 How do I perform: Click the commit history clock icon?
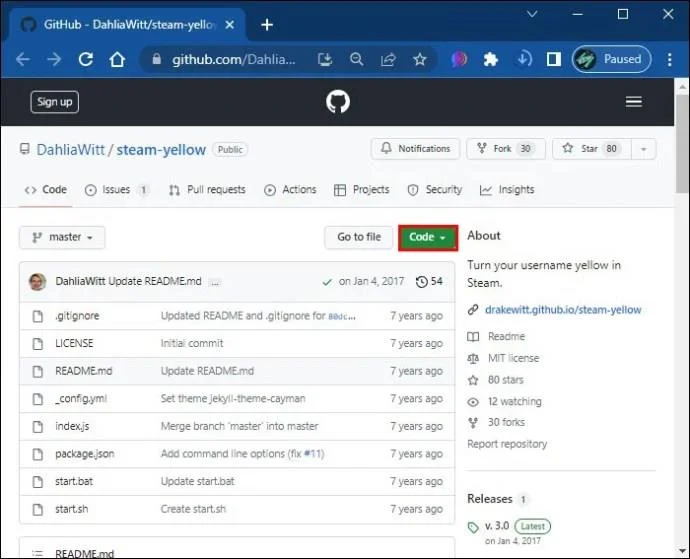pyautogui.click(x=422, y=282)
